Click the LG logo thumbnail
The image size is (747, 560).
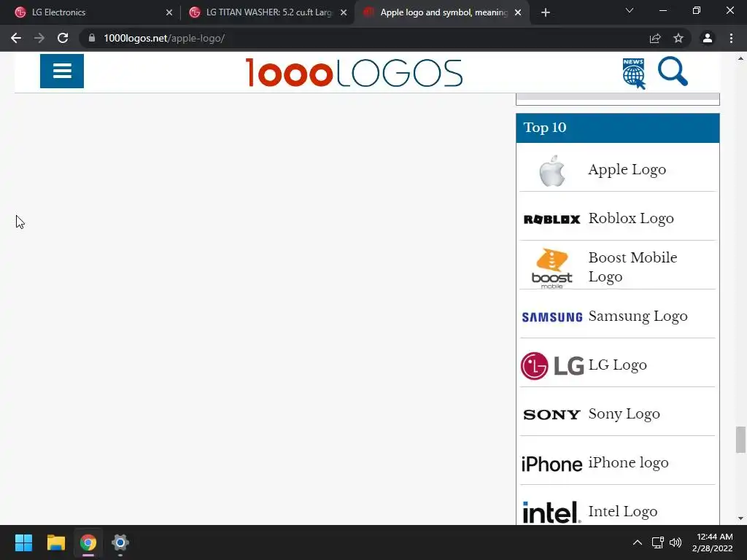point(552,366)
